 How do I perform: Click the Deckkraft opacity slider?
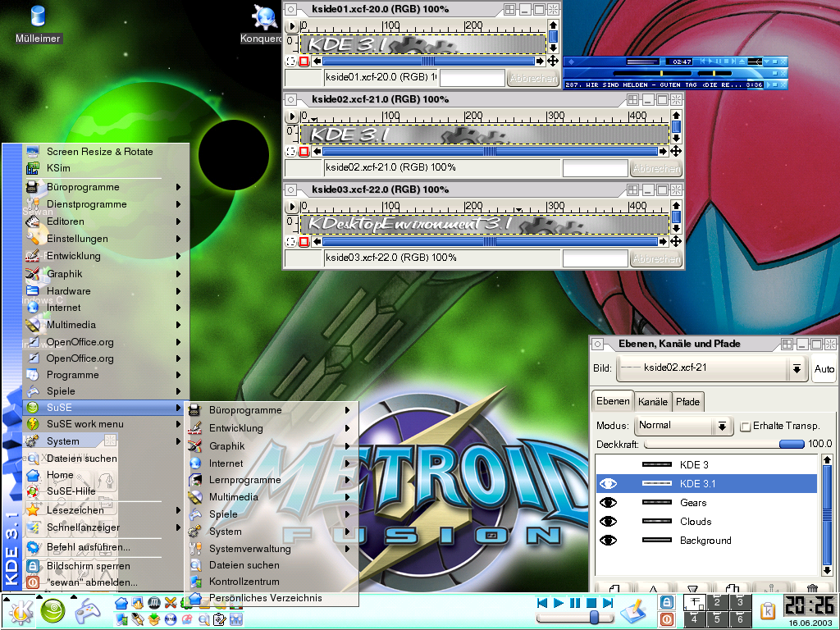click(x=724, y=444)
